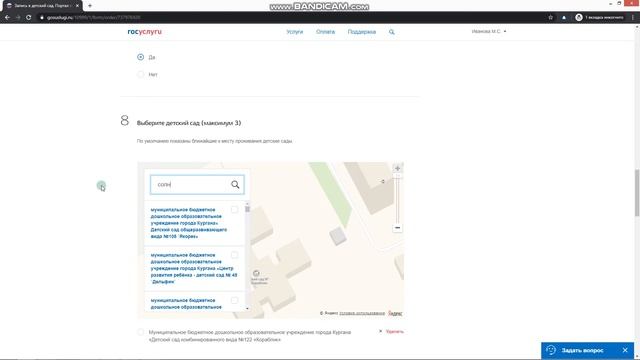Viewport: 640px width, 360px height.
Task: Go forward using the browser forward arrow
Action: (x=18, y=18)
